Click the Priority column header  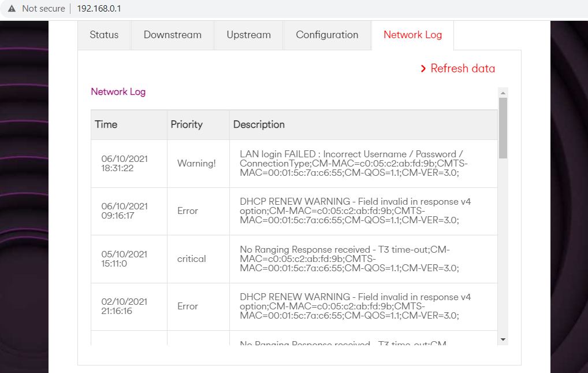click(187, 124)
